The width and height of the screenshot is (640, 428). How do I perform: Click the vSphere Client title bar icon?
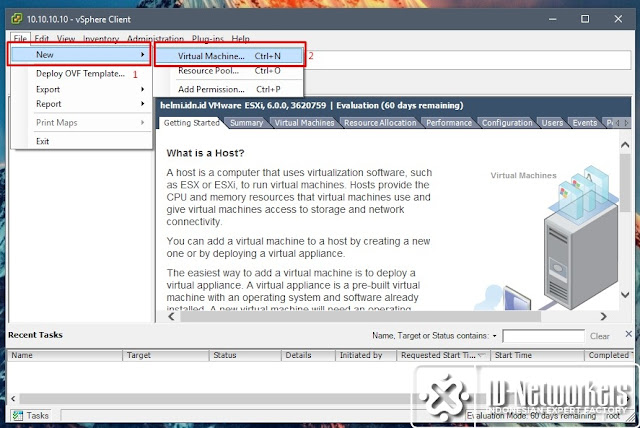(17, 19)
